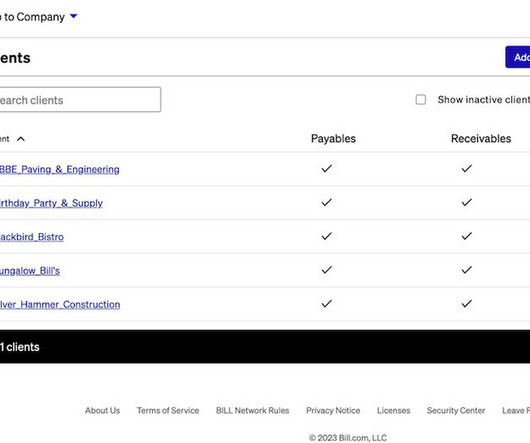Enable the Show inactive clients checkbox
This screenshot has width=530, height=443.
[420, 100]
